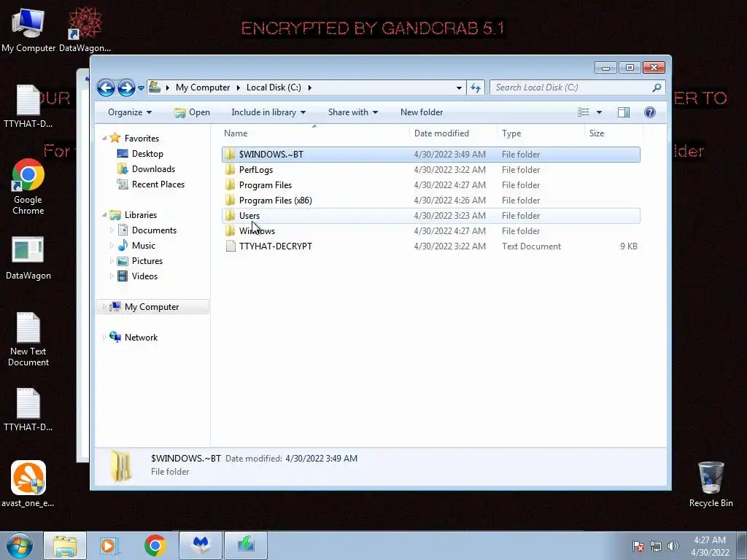Select New Text Document desktop icon
The image size is (747, 560).
(28, 339)
